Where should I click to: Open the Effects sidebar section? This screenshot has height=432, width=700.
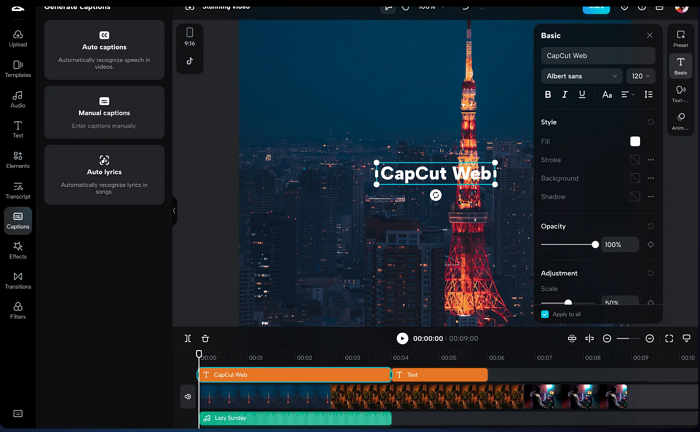[18, 250]
